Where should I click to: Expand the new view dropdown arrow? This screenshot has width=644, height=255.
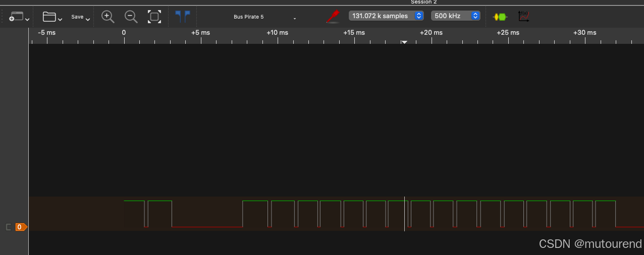(27, 20)
